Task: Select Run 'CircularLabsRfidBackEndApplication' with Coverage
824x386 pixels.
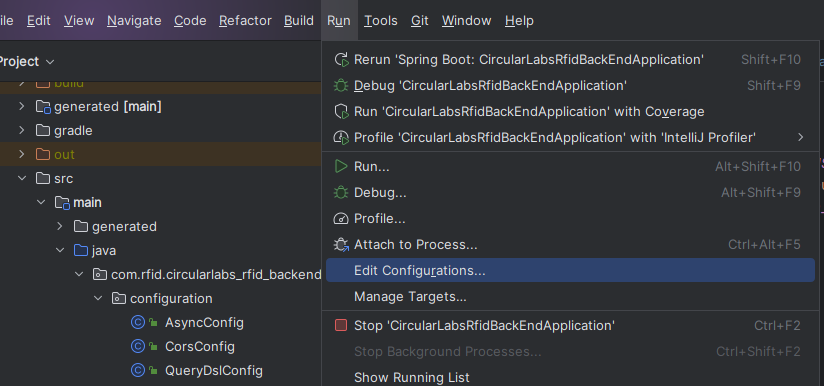Action: tap(570, 112)
